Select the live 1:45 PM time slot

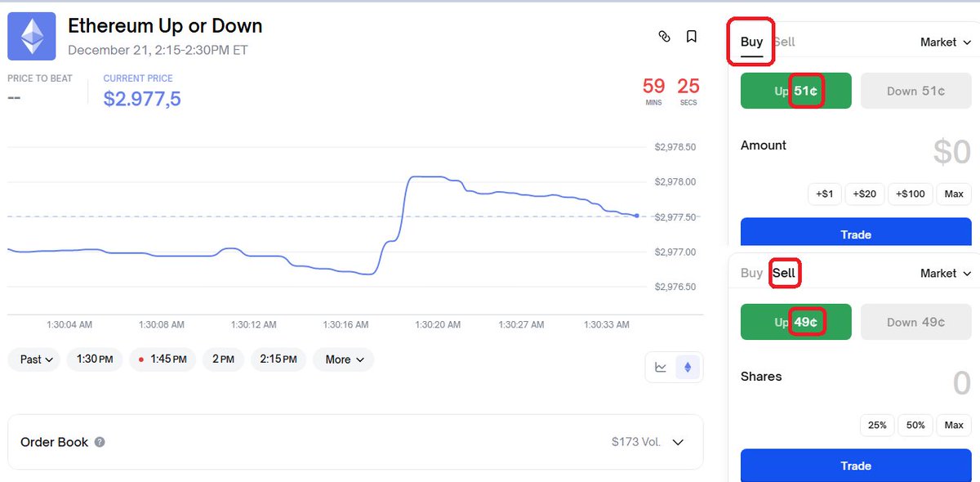pyautogui.click(x=163, y=359)
